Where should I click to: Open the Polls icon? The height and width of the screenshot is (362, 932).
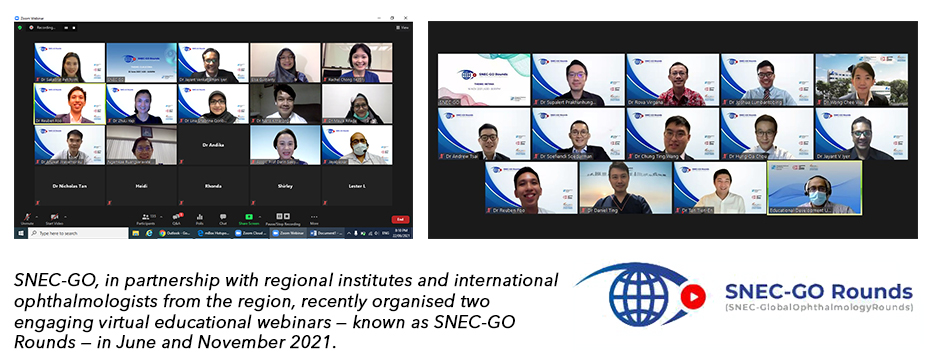200,217
